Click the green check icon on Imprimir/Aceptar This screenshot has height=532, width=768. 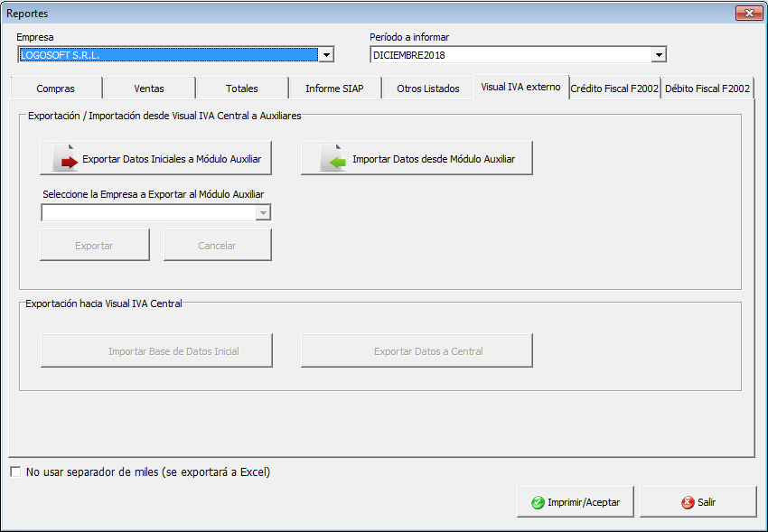point(538,502)
